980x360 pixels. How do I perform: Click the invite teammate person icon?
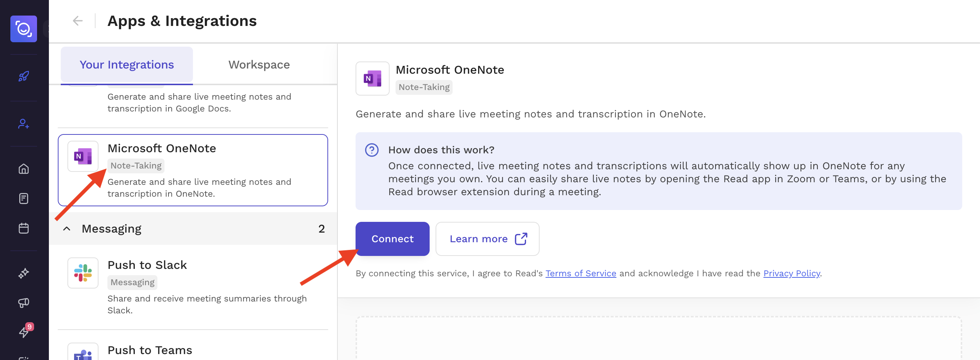[24, 124]
